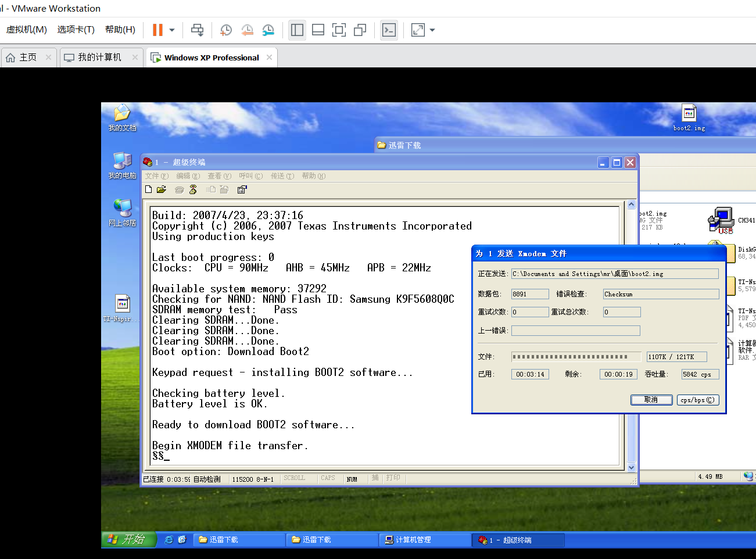Click the 开始 Start button
The height and width of the screenshot is (559, 756).
[x=128, y=539]
